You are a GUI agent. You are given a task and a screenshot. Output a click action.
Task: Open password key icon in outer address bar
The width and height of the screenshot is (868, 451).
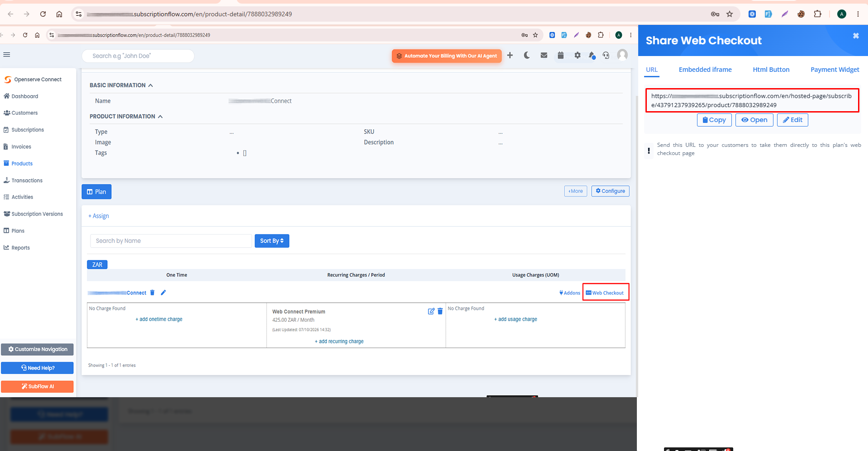tap(715, 14)
